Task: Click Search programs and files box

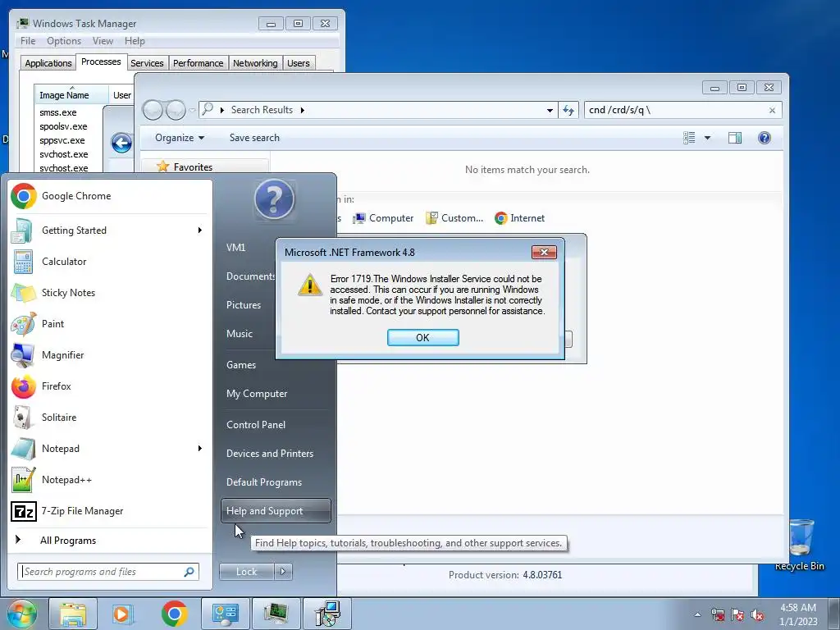Action: click(108, 572)
